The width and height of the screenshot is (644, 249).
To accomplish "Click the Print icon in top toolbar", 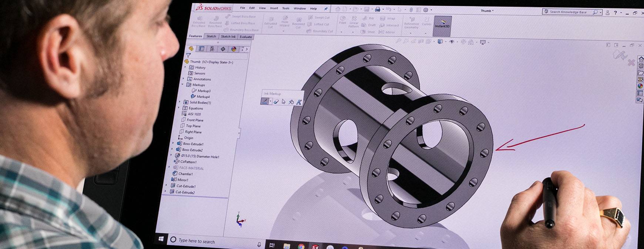I will (377, 9).
